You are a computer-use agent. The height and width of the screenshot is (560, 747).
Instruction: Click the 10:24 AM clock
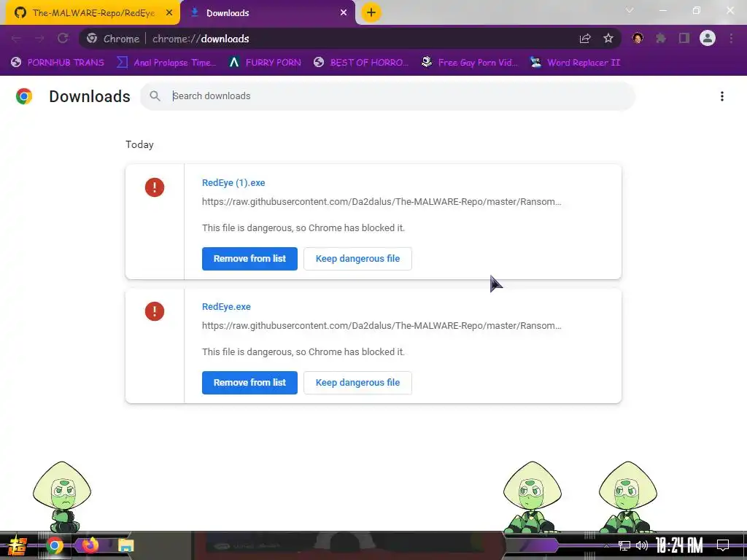click(680, 545)
